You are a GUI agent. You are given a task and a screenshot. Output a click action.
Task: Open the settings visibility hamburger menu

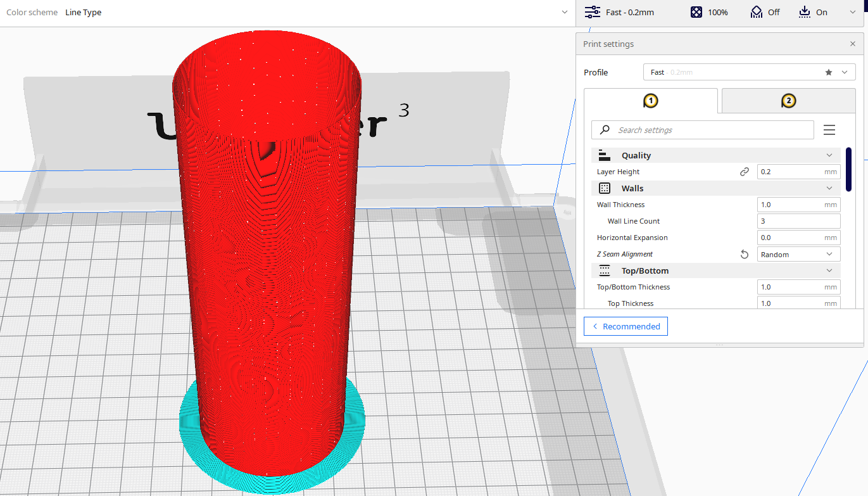pyautogui.click(x=829, y=130)
